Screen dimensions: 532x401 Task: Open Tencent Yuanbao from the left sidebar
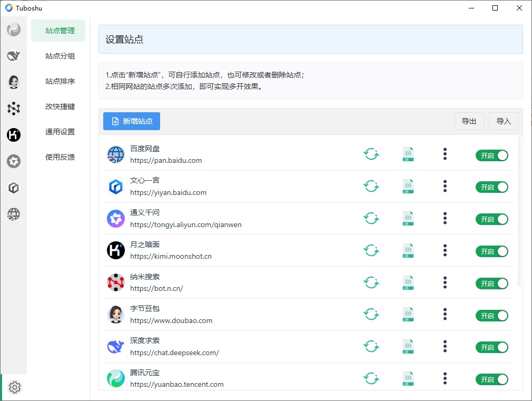14,30
